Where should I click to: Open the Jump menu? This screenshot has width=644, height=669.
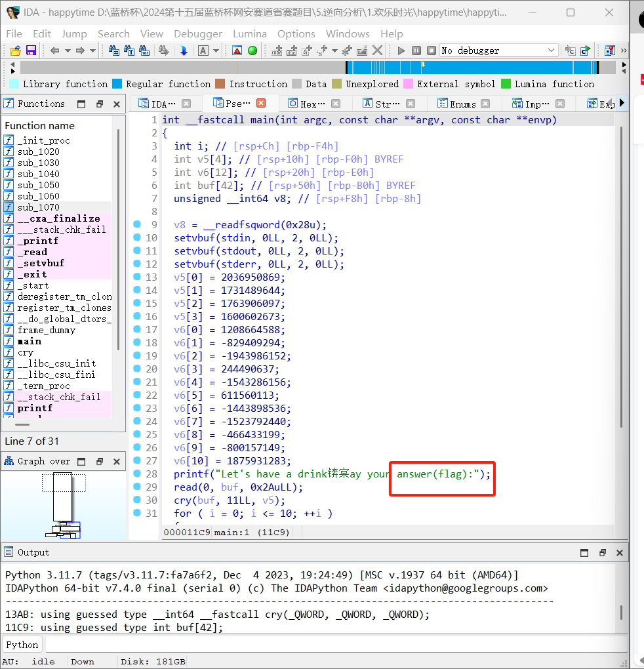click(74, 33)
